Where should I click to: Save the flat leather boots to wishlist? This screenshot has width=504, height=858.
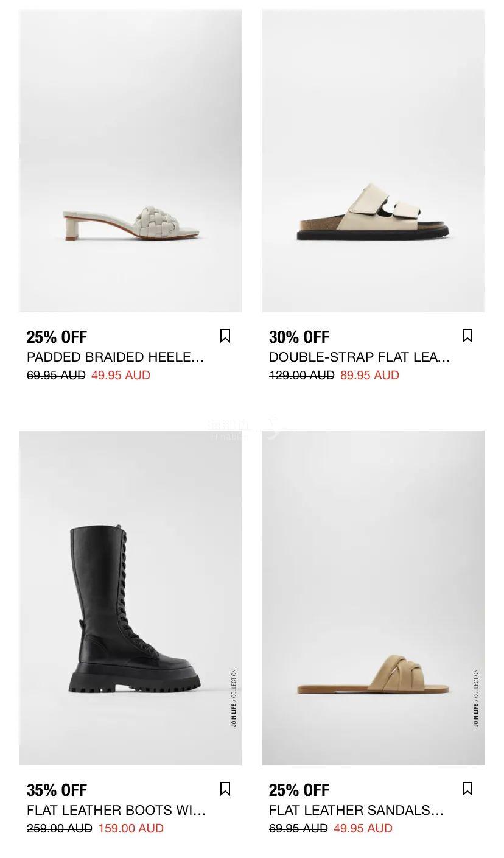pyautogui.click(x=225, y=789)
